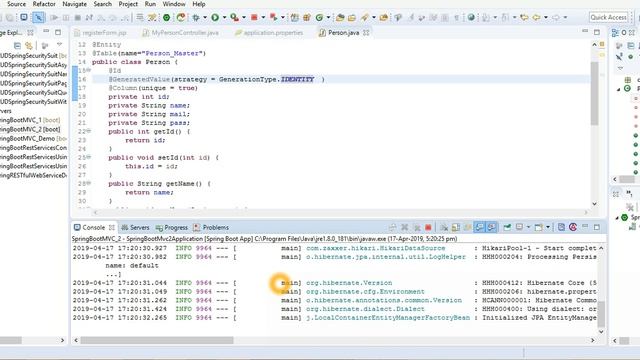Click the Spring Boot dashboard green icon
Image resolution: width=640 pixels, height=360 pixels.
167,18
